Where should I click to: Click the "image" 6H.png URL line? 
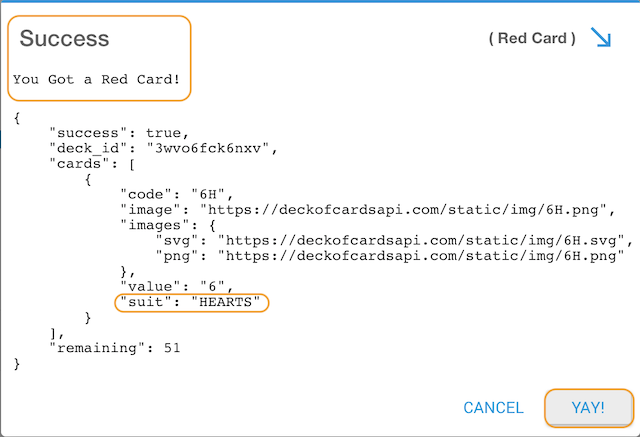tap(367, 210)
